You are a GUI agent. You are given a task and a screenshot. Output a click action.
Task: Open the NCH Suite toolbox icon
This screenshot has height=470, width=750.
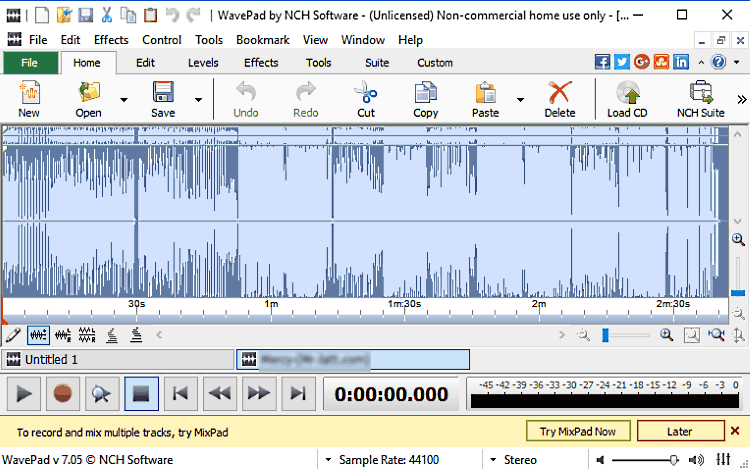coord(701,92)
